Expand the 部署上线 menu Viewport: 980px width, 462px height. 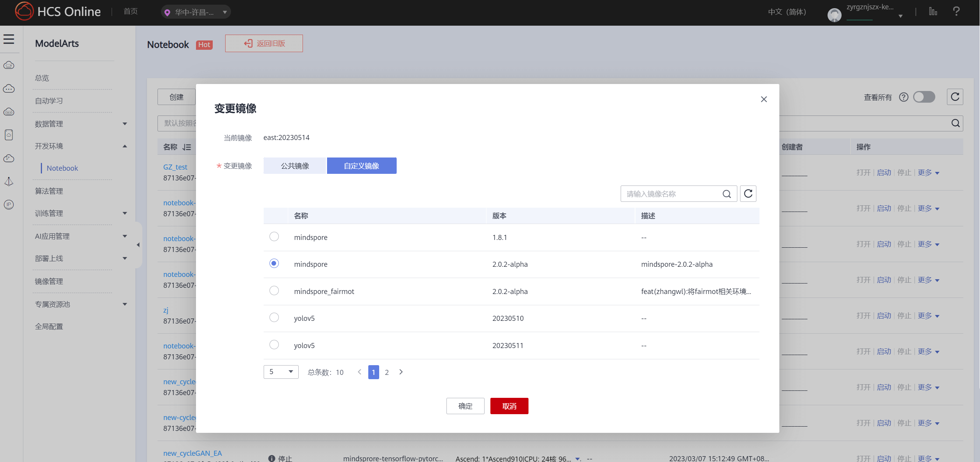(x=125, y=258)
